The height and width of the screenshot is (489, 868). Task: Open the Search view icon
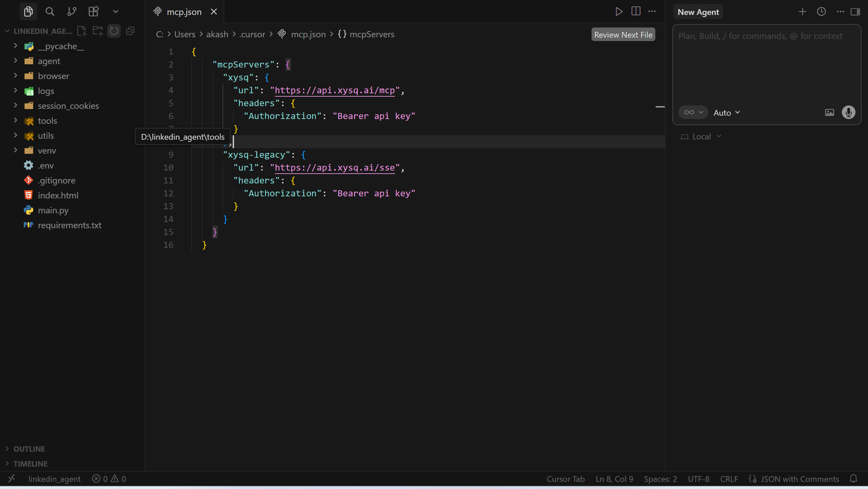(50, 12)
